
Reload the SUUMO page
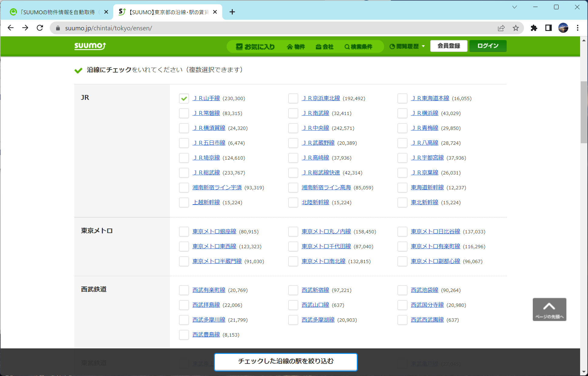point(40,28)
